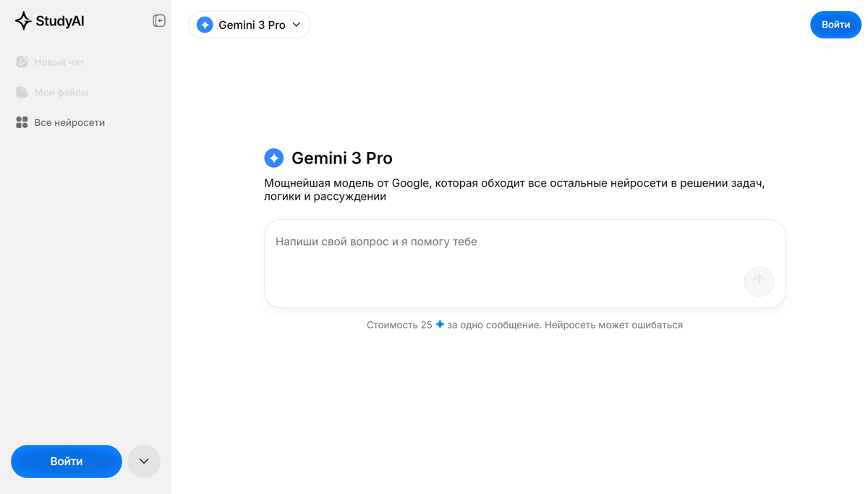
Task: Click the model selector chevron arrow
Action: click(296, 25)
